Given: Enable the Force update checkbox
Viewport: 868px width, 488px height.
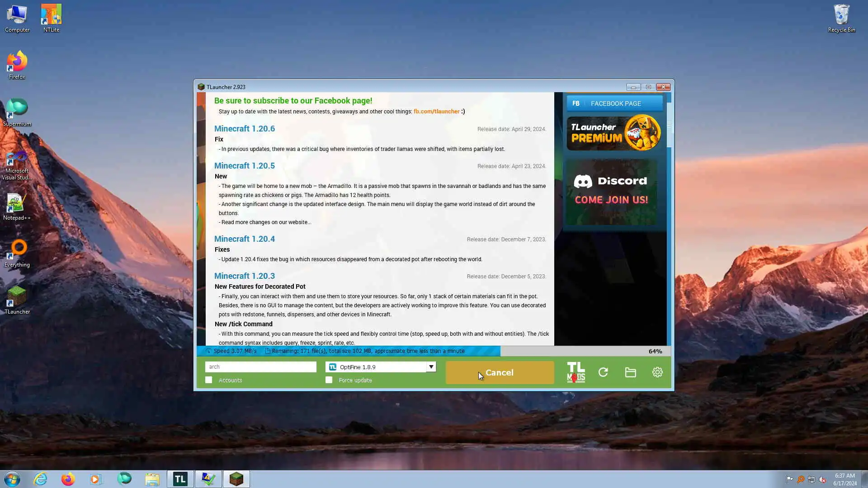Looking at the screenshot, I should coord(329,380).
